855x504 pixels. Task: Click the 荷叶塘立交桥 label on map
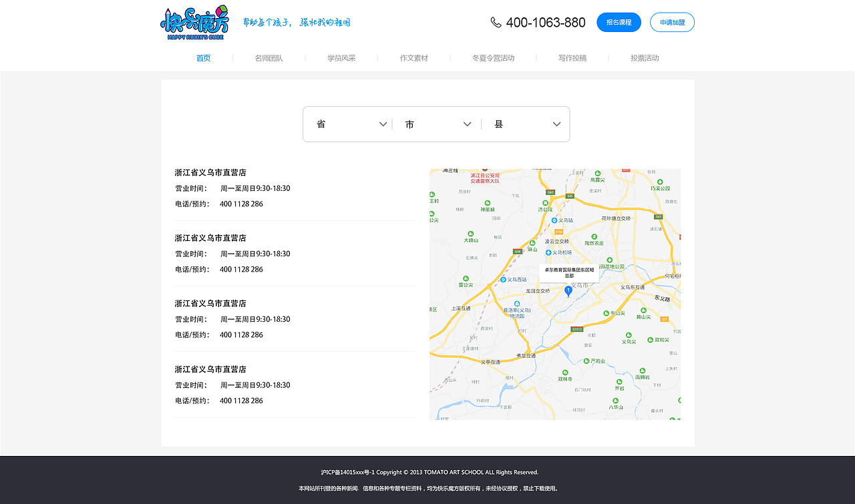click(616, 218)
